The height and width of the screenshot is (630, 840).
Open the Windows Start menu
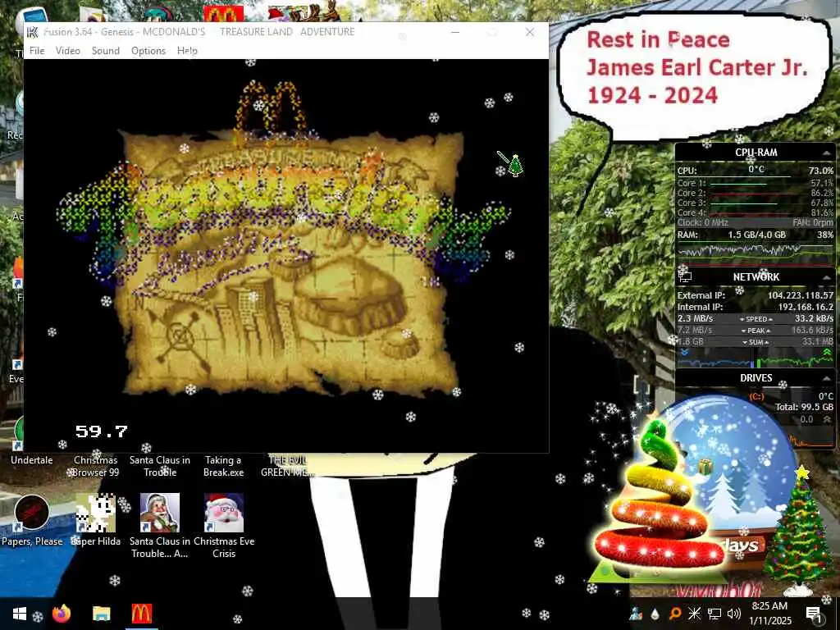tap(20, 614)
